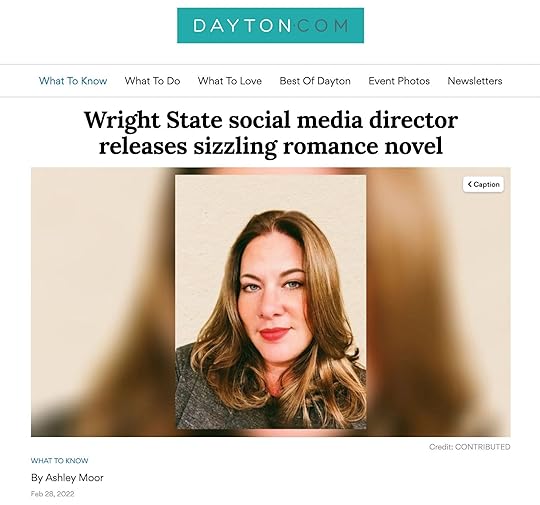
Task: Click the 'releases sizzling romance novel' headline line
Action: (271, 146)
